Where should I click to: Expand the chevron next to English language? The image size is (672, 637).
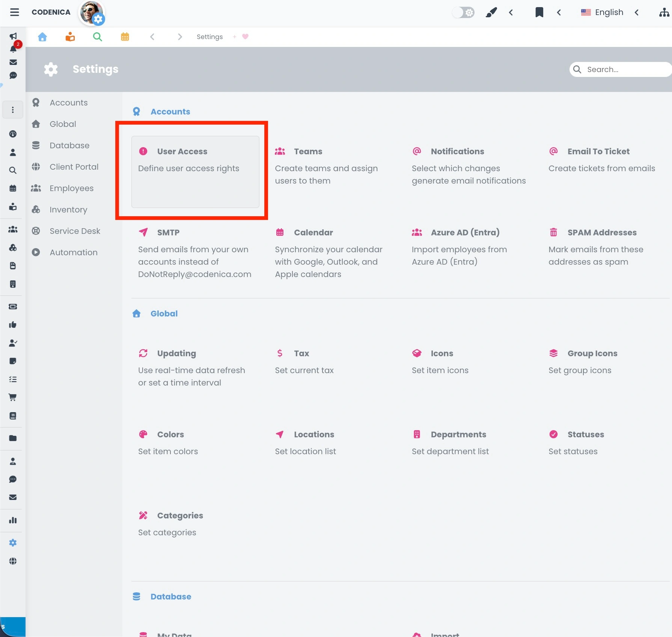637,12
